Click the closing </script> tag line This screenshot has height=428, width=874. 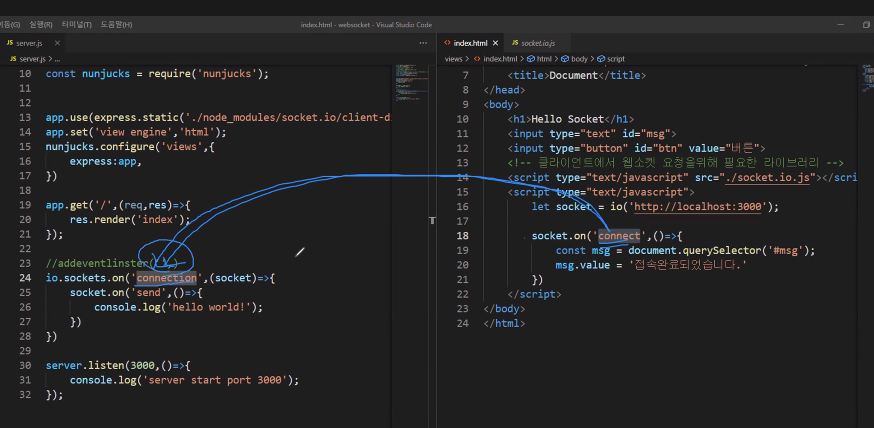(535, 294)
